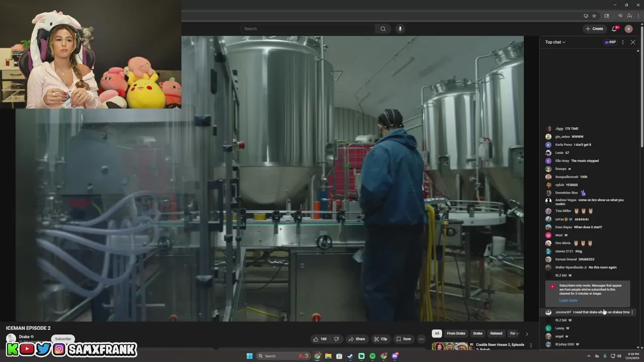Click Daman Grewal chat message
Screen dimensions: 644x362
click(x=587, y=259)
